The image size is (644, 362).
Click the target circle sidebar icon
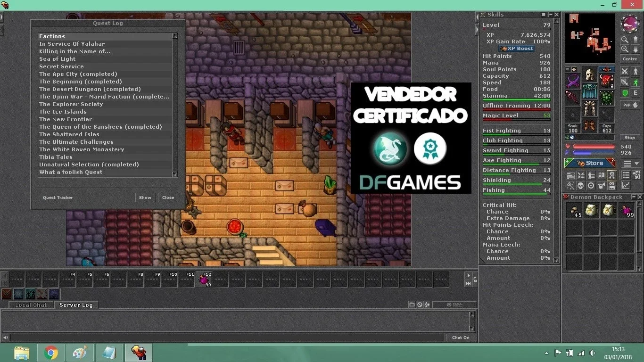pyautogui.click(x=591, y=186)
